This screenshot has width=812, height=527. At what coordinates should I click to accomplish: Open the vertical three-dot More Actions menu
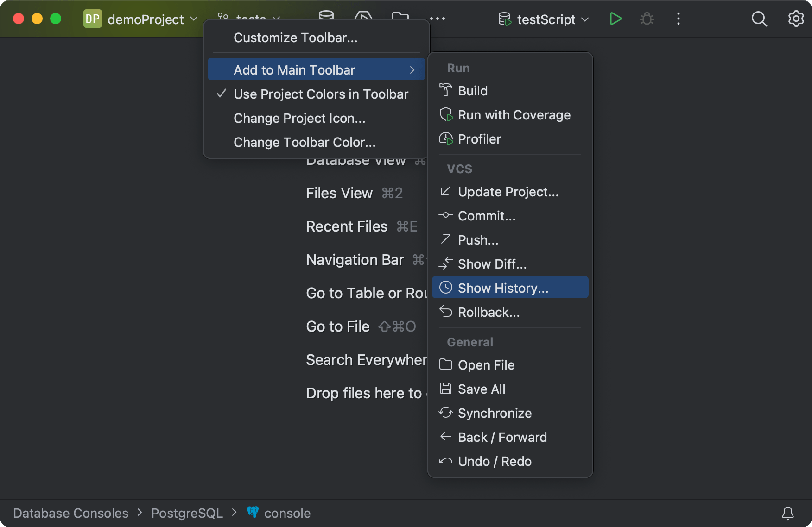click(678, 19)
